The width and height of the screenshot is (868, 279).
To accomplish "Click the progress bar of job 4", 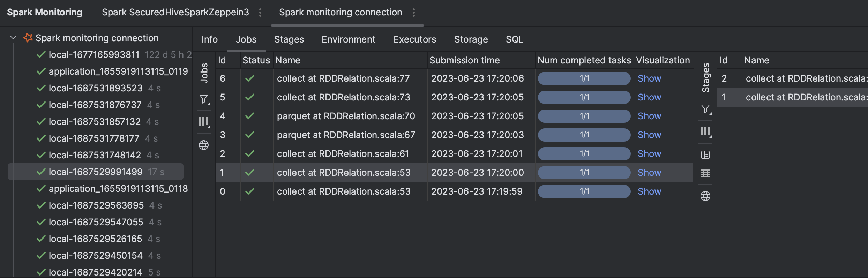I will pyautogui.click(x=584, y=116).
